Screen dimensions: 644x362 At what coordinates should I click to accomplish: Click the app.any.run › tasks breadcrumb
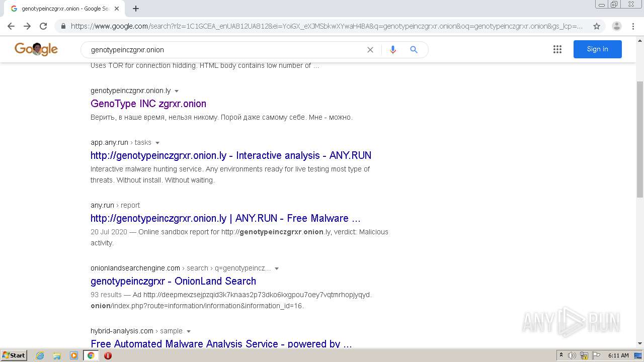tap(121, 142)
